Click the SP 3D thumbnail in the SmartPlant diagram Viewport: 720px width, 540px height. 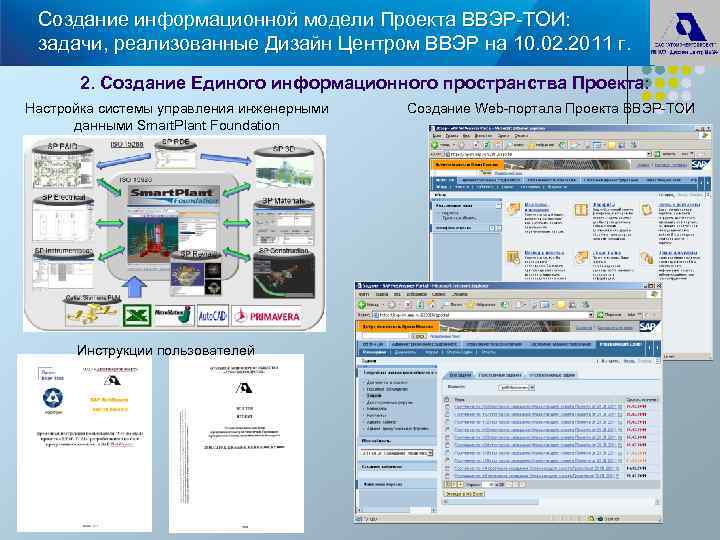tap(285, 169)
